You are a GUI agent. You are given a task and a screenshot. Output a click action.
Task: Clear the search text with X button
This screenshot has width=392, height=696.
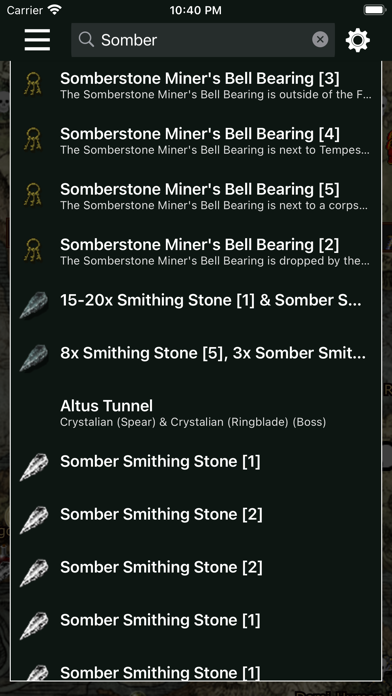[x=320, y=40]
